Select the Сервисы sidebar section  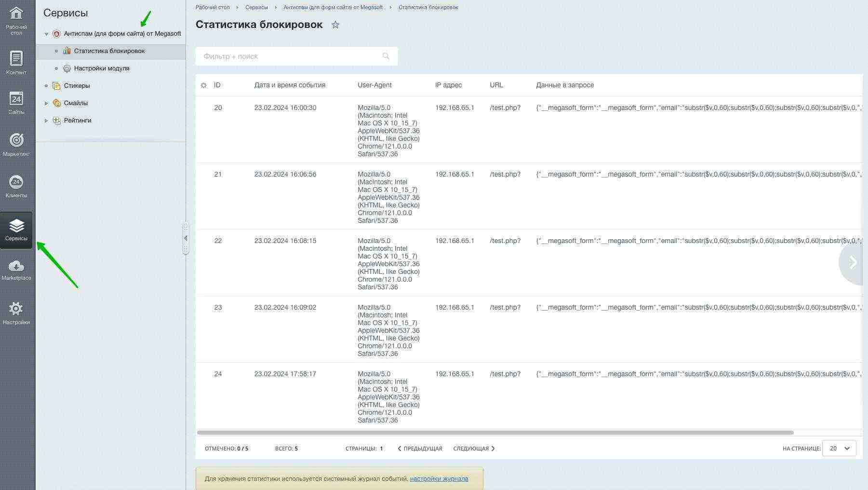16,230
